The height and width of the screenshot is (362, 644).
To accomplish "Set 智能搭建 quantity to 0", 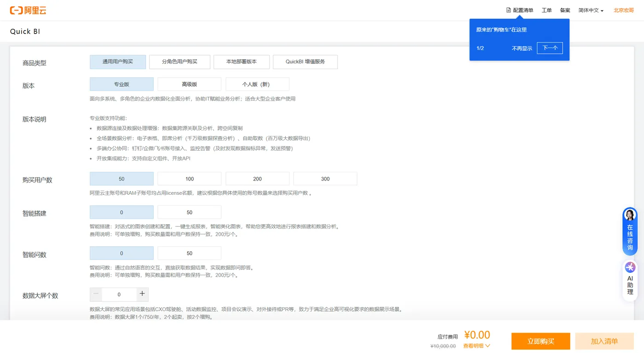I will click(x=121, y=212).
